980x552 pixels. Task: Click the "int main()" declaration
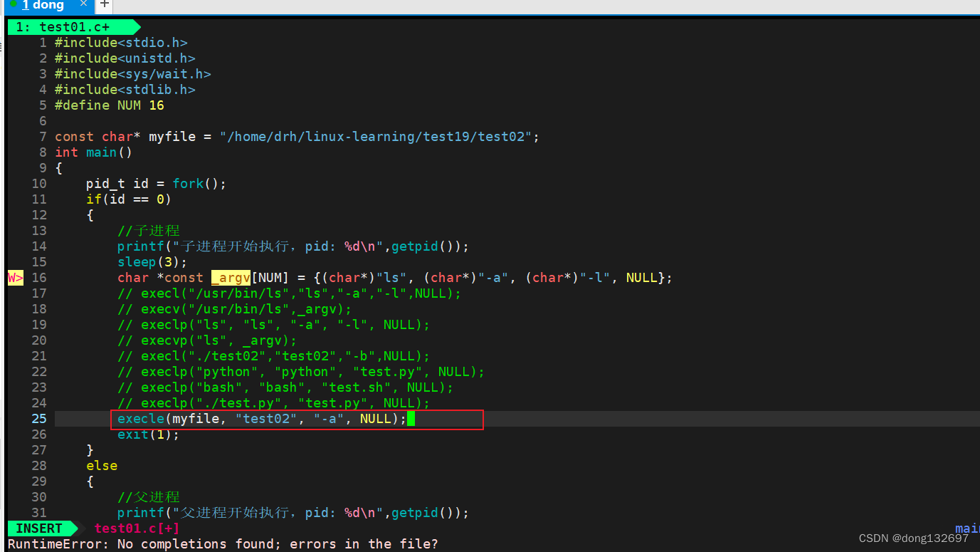point(94,152)
